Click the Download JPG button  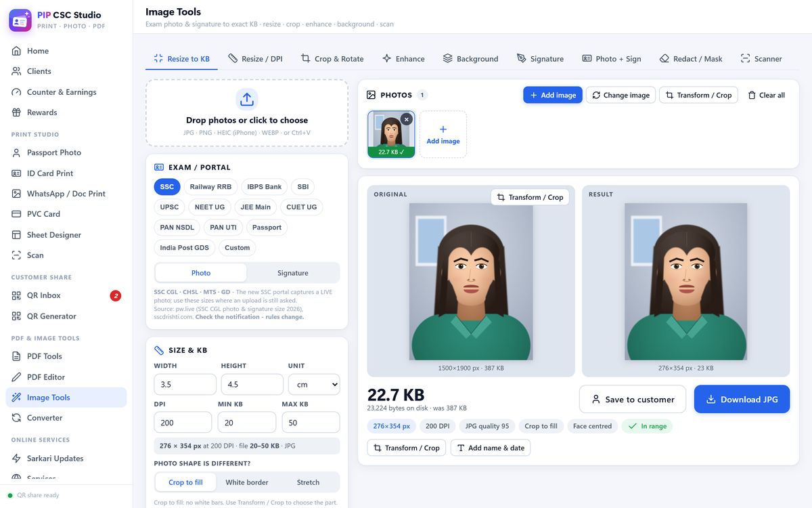pos(742,400)
